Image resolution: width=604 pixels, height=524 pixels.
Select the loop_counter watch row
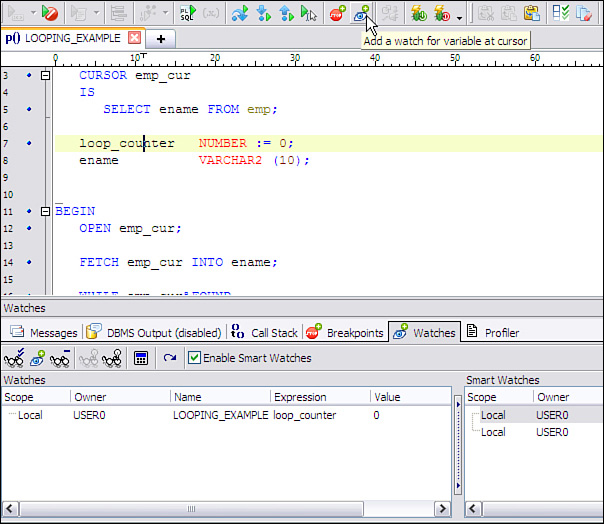pos(226,415)
